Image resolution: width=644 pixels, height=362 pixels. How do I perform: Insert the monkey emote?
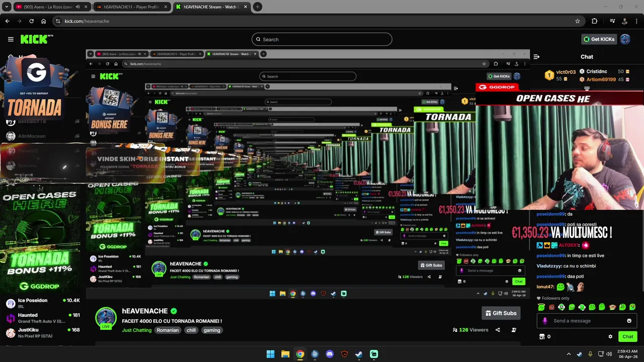tap(612, 307)
